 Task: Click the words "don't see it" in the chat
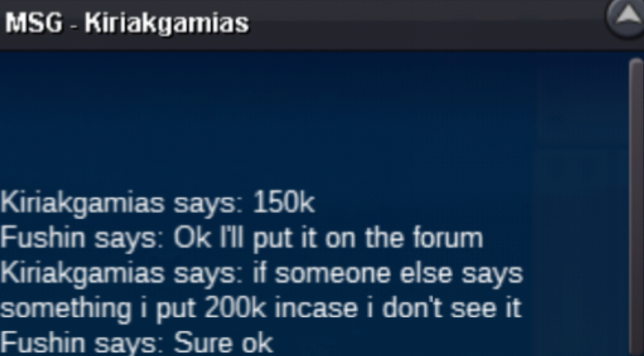coord(452,308)
